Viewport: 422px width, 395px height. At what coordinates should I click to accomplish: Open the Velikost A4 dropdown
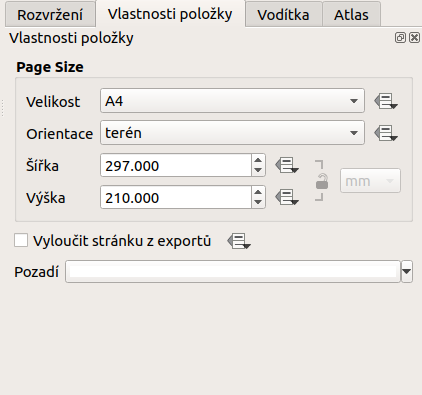click(x=232, y=101)
